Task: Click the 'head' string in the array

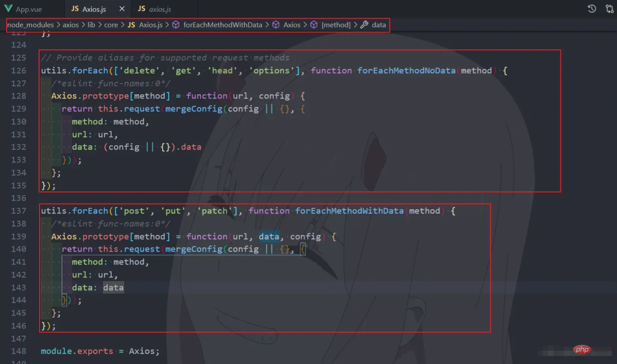Action: click(223, 71)
